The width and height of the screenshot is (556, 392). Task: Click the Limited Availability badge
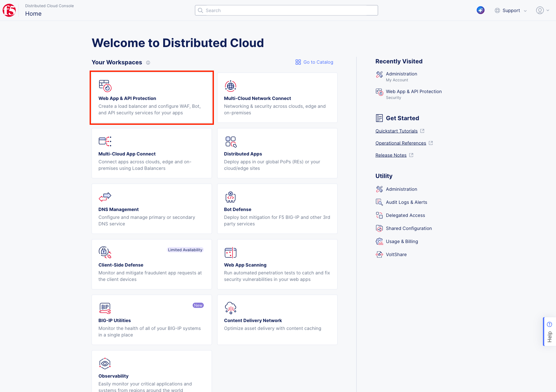click(x=185, y=250)
